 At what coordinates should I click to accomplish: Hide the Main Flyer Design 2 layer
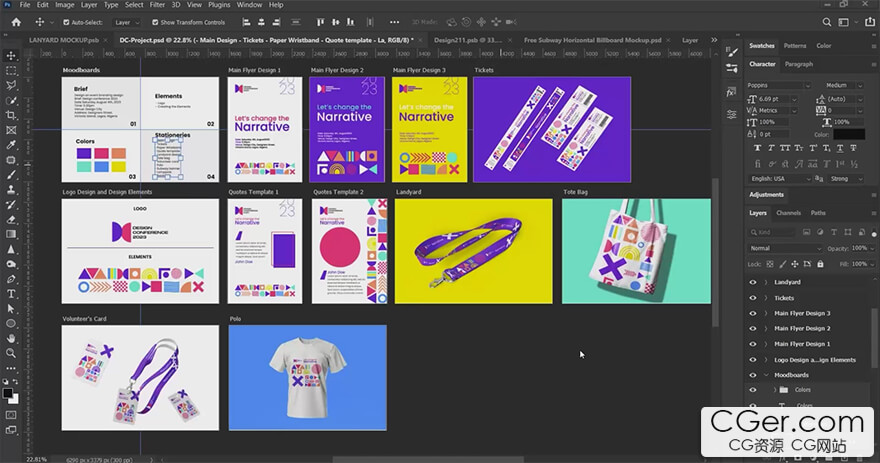click(753, 328)
